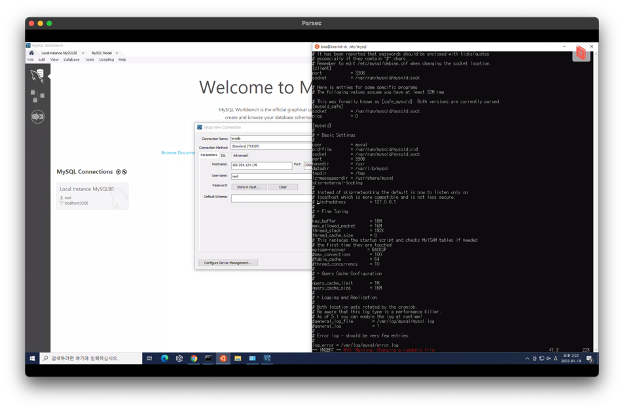
Task: Add a new MySQL connection plus icon
Action: click(118, 172)
